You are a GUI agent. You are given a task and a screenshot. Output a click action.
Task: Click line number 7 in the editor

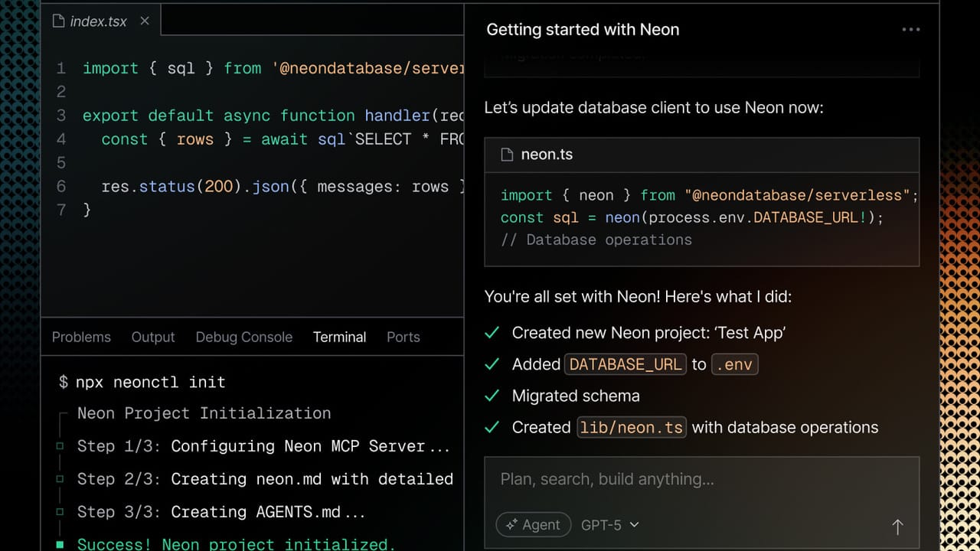coord(61,210)
